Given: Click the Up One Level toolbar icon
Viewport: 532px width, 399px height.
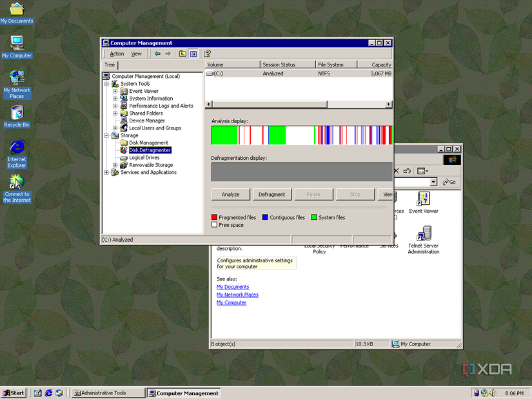Looking at the screenshot, I should click(184, 54).
